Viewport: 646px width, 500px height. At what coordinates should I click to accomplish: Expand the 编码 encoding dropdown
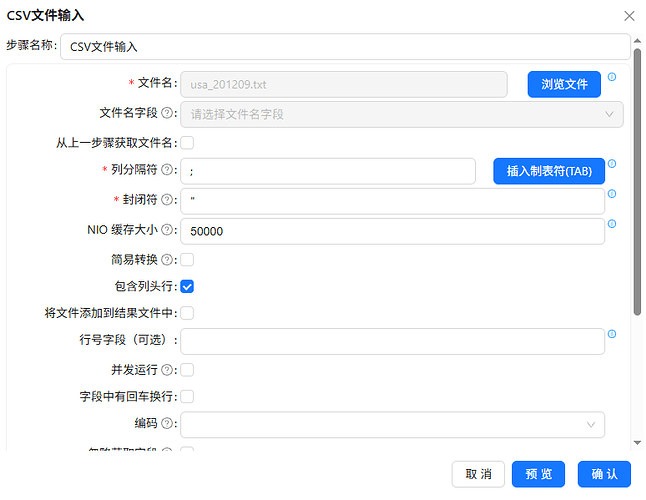(x=393, y=425)
